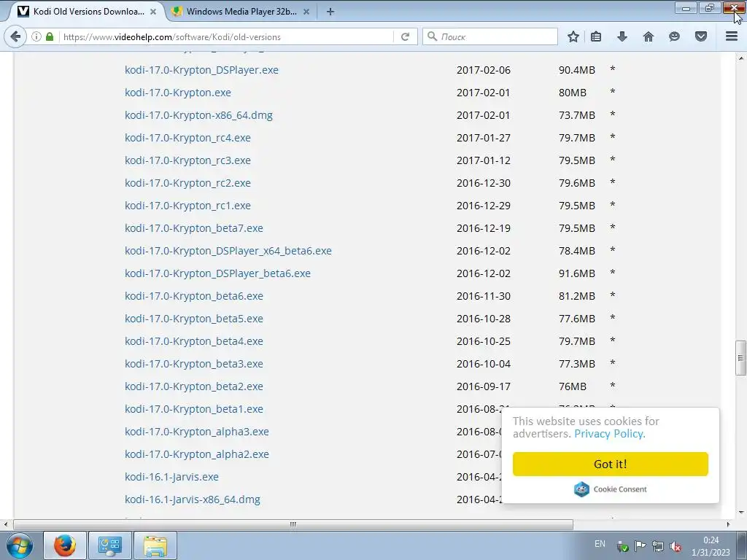This screenshot has width=747, height=560.
Task: Download kodi-17.0-Krypton_beta1.exe
Action: click(194, 409)
